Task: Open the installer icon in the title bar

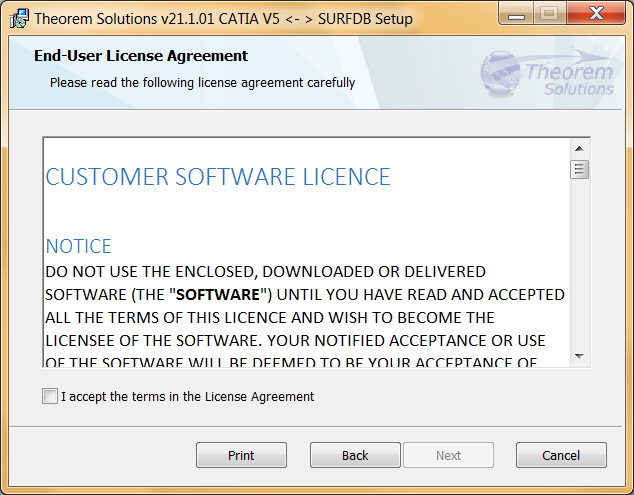Action: click(19, 19)
